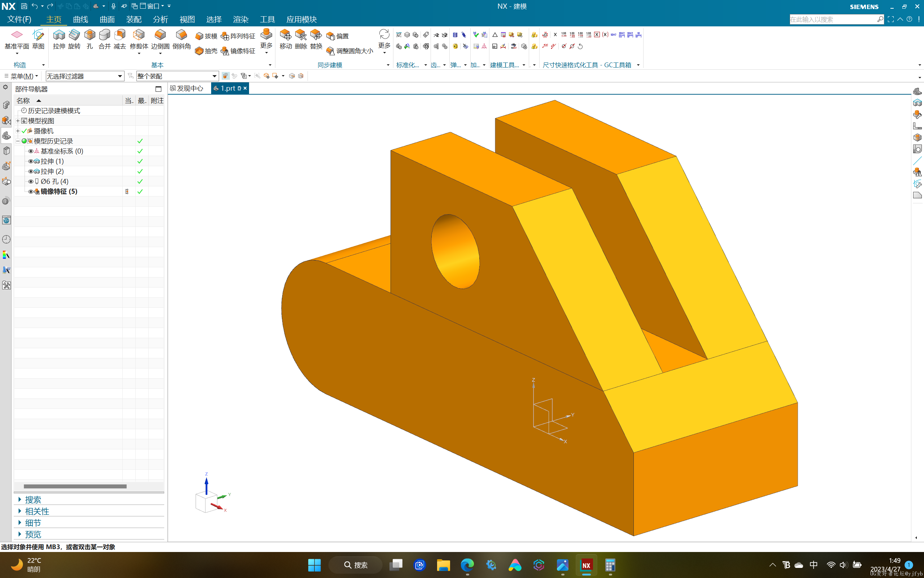The height and width of the screenshot is (578, 924).
Task: Open the Windows Start button
Action: tap(314, 565)
